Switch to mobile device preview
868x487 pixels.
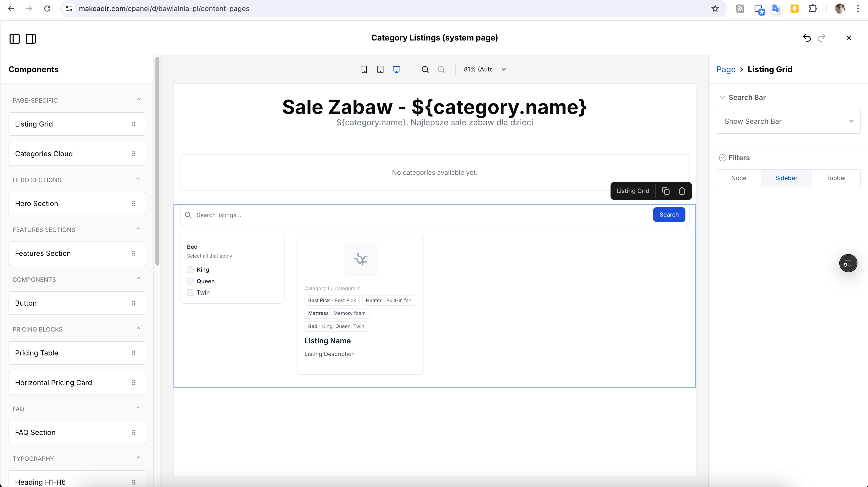tap(364, 69)
